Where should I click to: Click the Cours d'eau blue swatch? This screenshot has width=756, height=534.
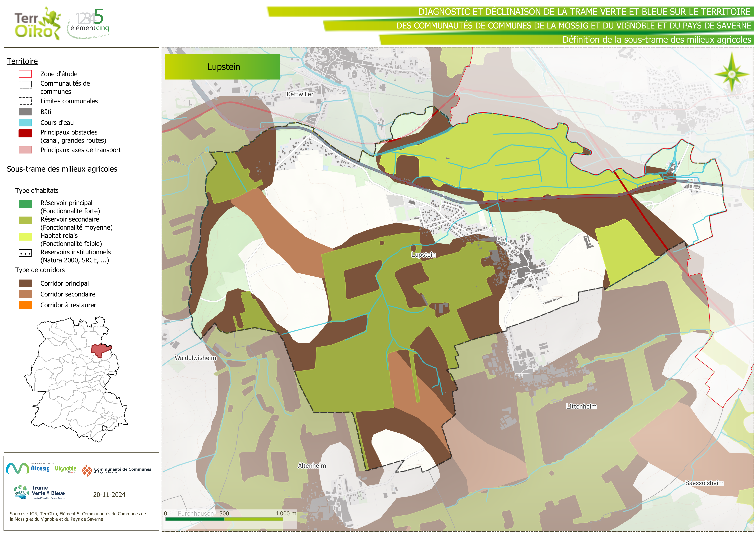click(25, 123)
